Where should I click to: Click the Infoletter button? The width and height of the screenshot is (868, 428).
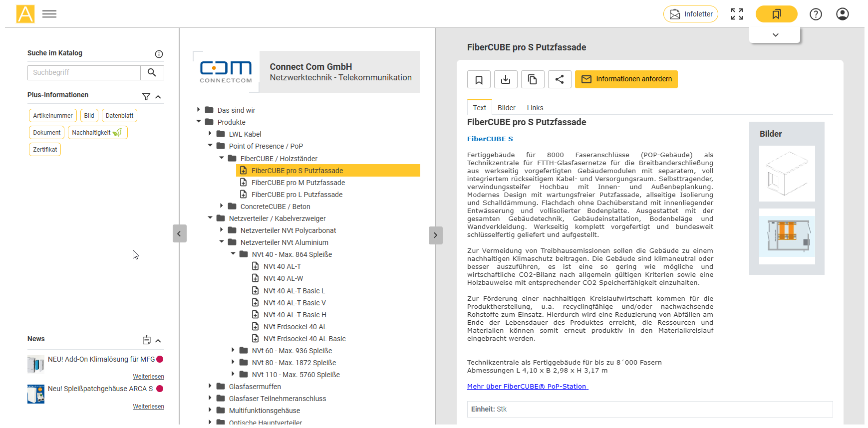click(691, 14)
